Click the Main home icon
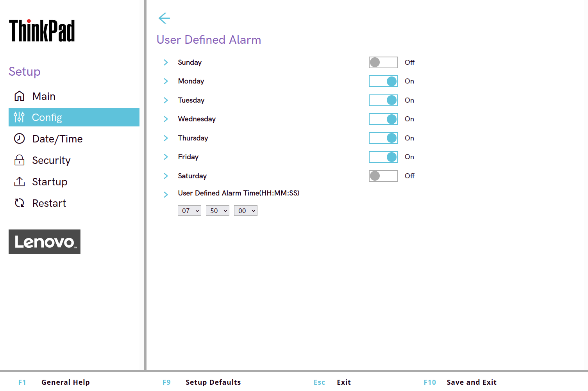This screenshot has width=588, height=391. pos(19,96)
